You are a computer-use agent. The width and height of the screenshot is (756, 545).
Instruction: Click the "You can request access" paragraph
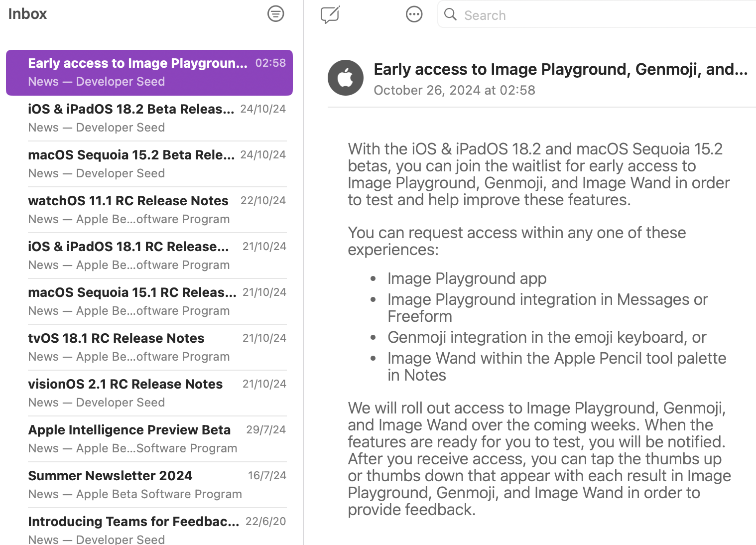click(517, 241)
